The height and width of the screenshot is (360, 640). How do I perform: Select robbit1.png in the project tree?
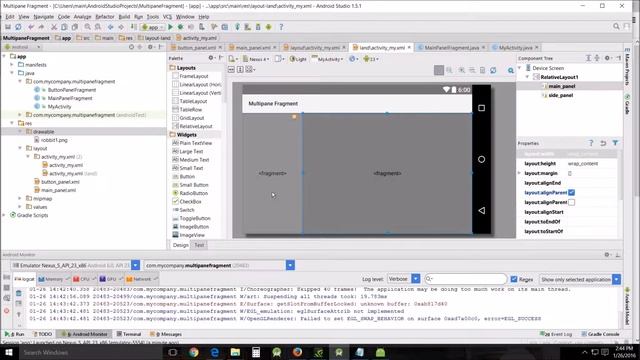(54, 140)
